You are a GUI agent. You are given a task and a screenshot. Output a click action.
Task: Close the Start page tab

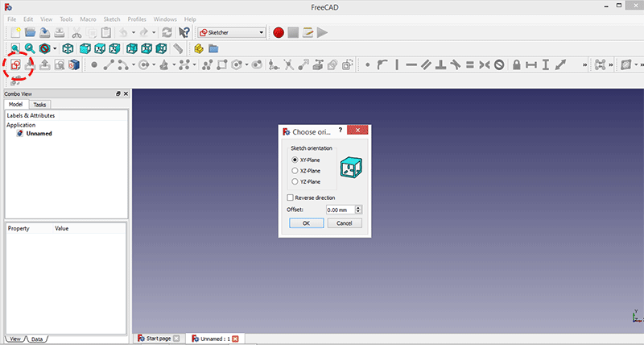[x=176, y=339]
